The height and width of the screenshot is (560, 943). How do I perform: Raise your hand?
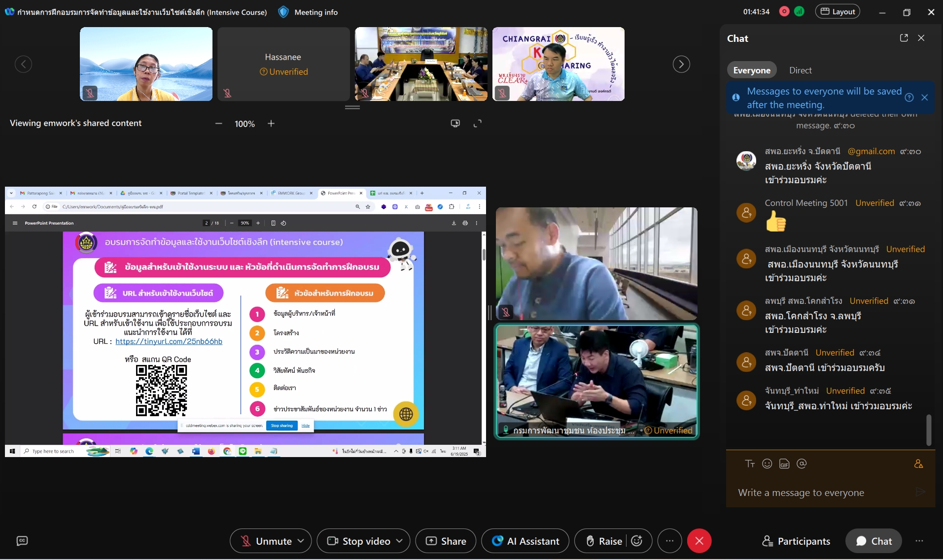click(x=604, y=541)
